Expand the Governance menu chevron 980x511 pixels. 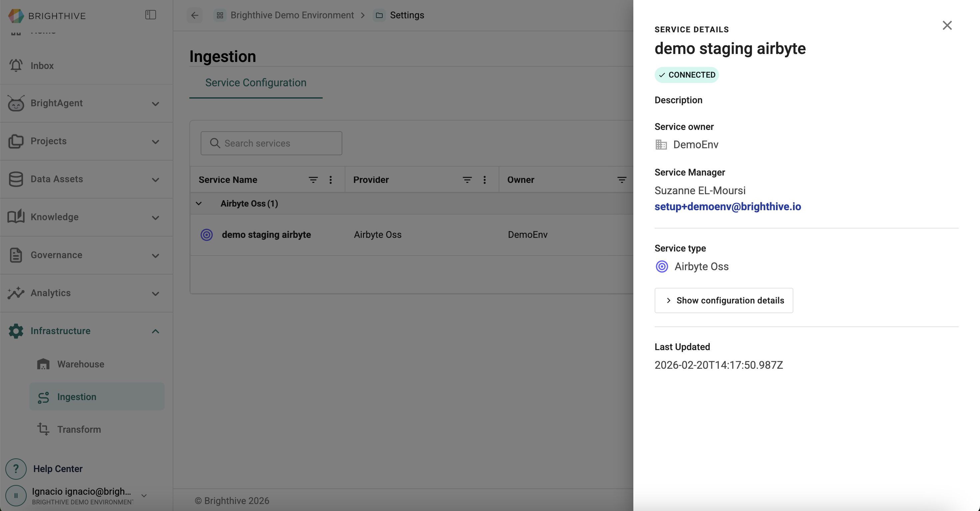(x=155, y=256)
